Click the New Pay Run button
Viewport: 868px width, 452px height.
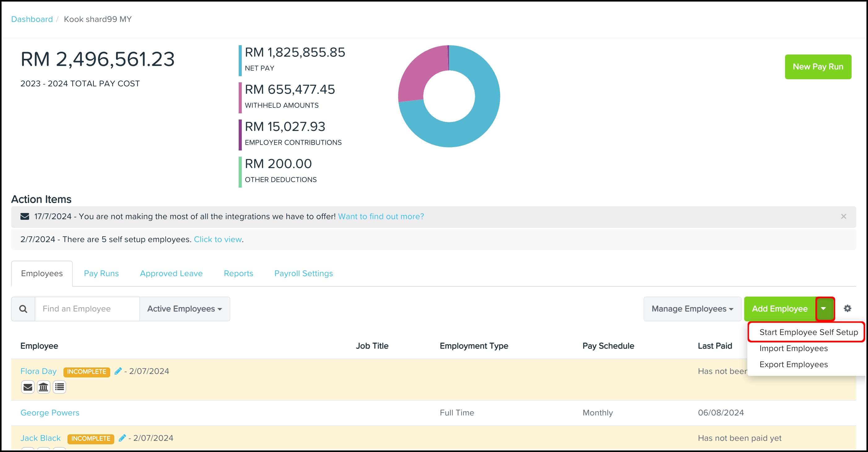pyautogui.click(x=818, y=67)
